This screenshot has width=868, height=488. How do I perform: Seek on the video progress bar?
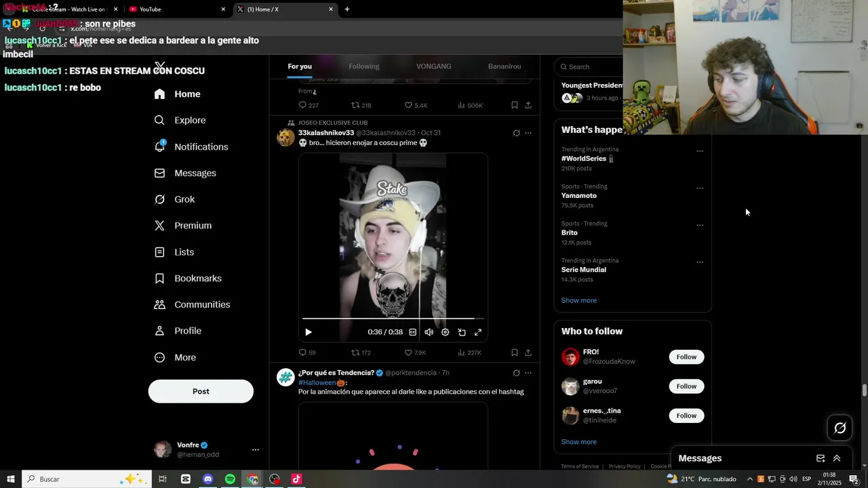(x=393, y=318)
